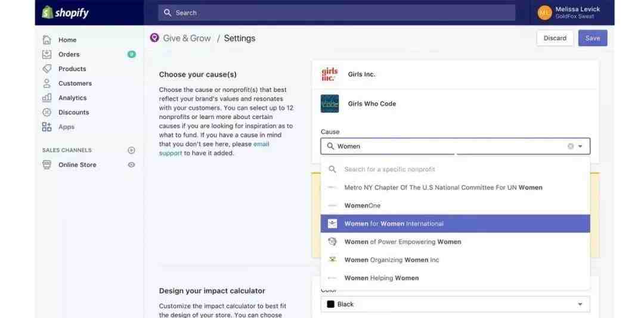View online store via eye icon
This screenshot has width=644, height=318.
131,164
